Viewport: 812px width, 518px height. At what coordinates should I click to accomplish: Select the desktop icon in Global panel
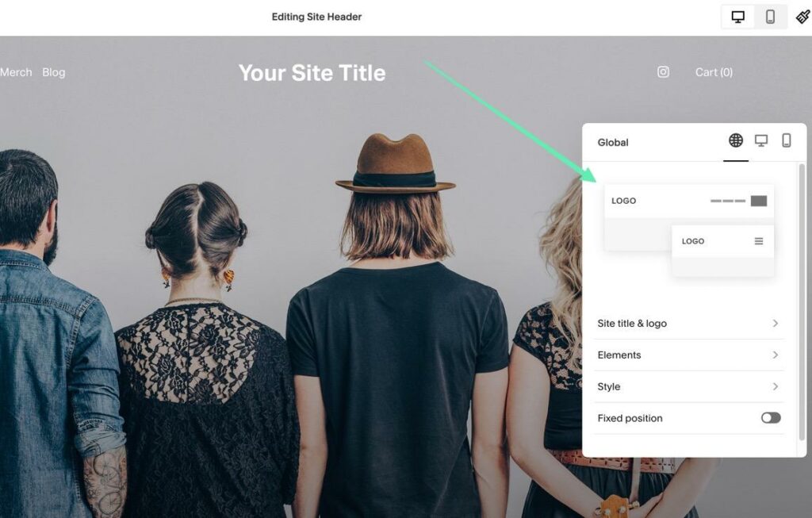(761, 140)
